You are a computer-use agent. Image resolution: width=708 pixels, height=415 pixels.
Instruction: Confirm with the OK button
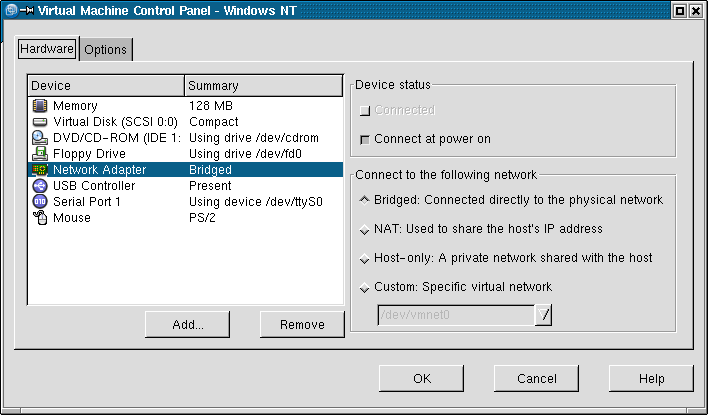[421, 378]
